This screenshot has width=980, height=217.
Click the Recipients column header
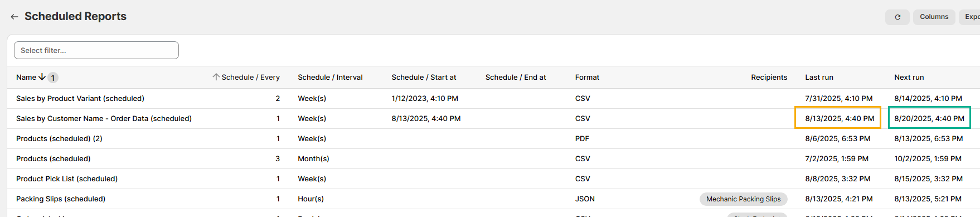(x=769, y=78)
